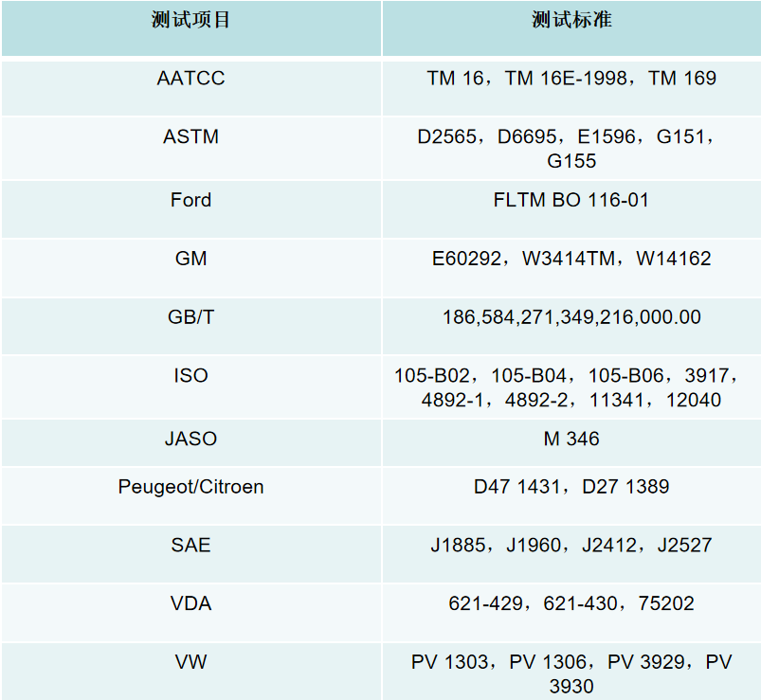
Task: Select the cell containing D2565 and G155
Action: [571, 149]
